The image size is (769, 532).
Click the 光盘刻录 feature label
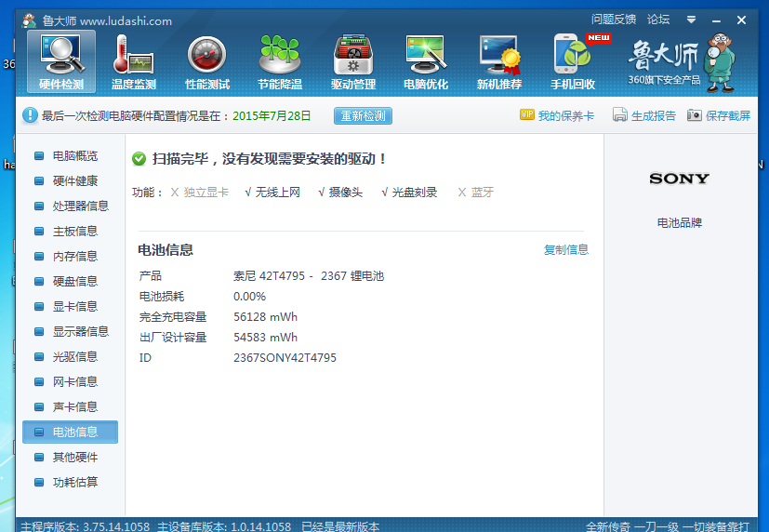click(x=415, y=193)
